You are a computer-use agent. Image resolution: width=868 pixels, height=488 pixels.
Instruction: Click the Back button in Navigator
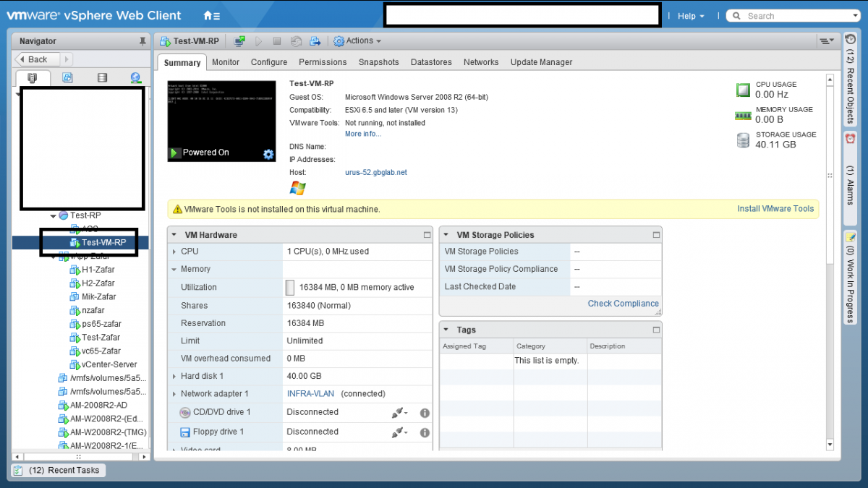click(38, 59)
